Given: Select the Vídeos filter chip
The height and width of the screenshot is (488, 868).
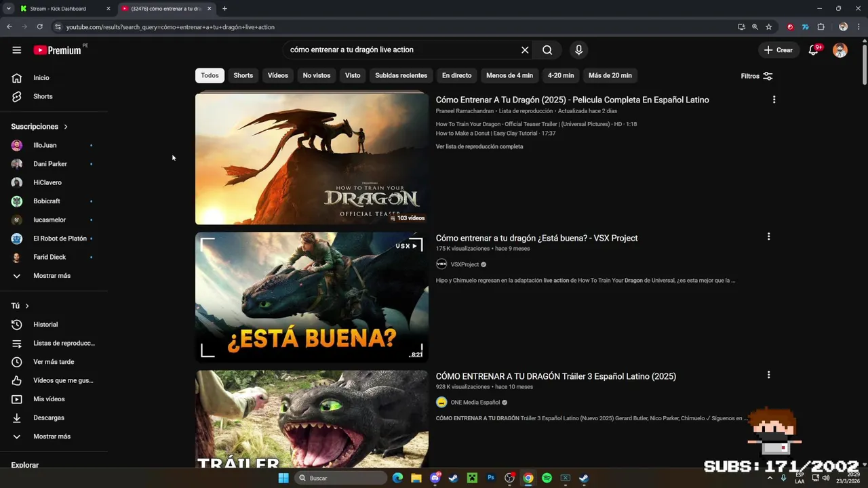Looking at the screenshot, I should click(278, 75).
